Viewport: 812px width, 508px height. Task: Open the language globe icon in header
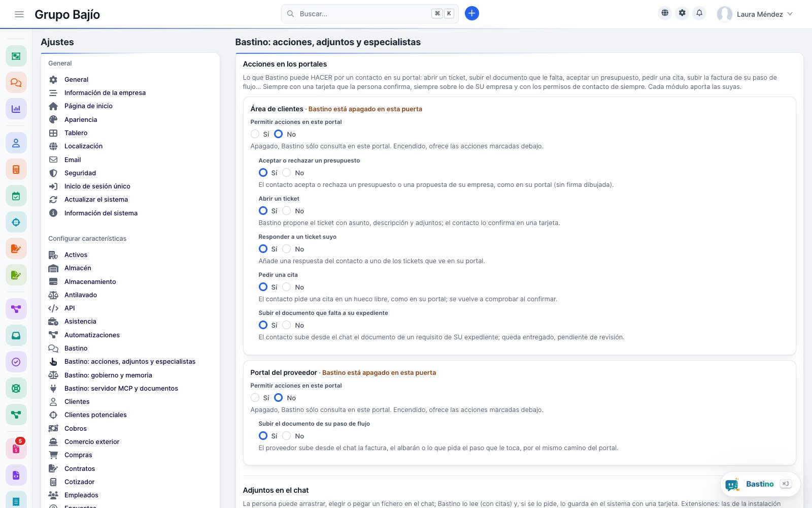tap(665, 13)
